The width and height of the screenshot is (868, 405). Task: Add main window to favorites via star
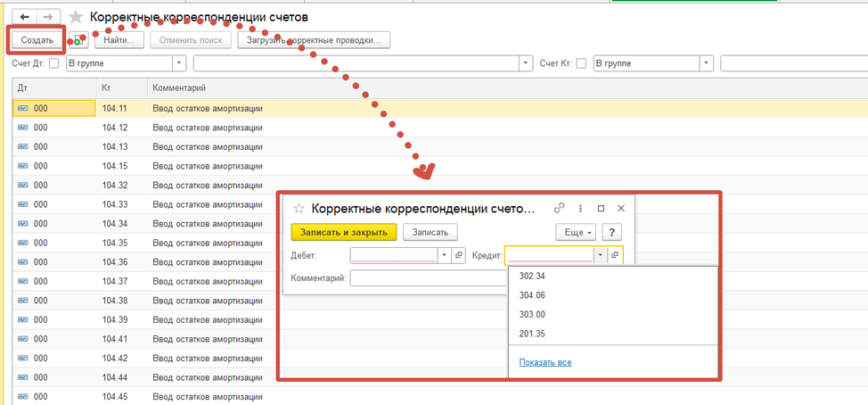(x=76, y=17)
